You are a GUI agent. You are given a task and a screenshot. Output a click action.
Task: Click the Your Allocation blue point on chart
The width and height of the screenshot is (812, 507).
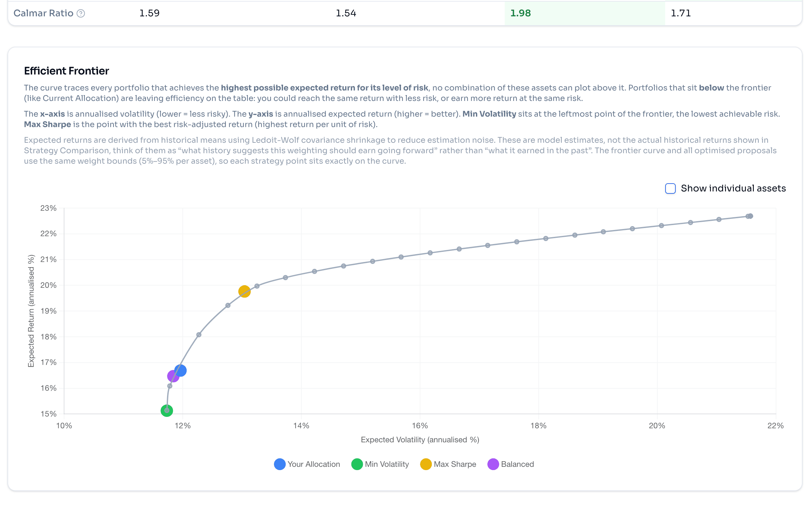181,370
